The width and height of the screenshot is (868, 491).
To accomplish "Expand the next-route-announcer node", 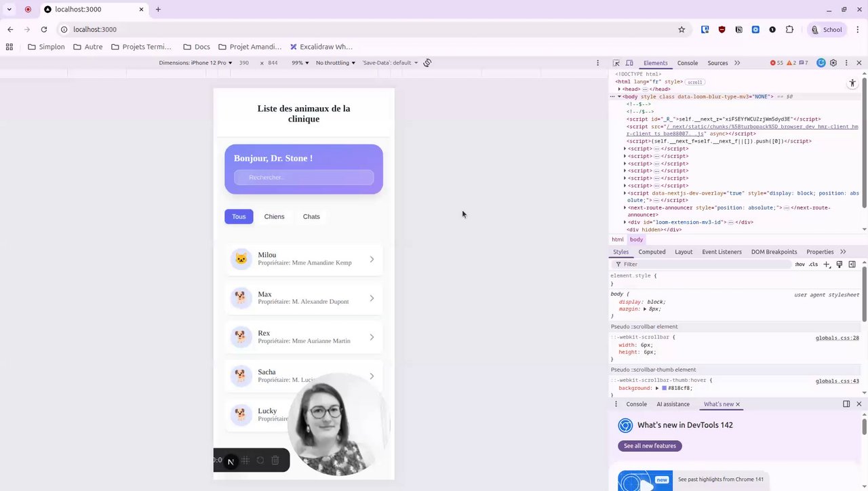I will 625,208.
